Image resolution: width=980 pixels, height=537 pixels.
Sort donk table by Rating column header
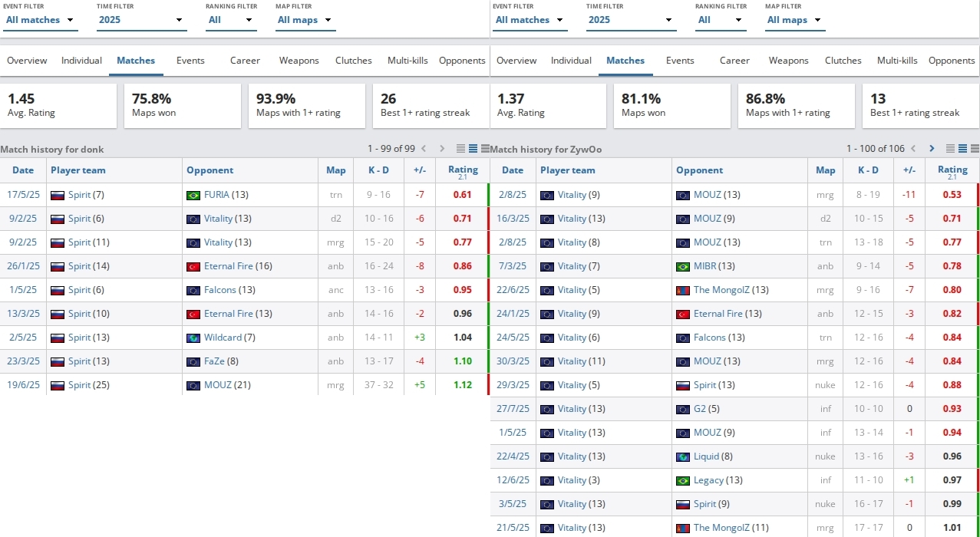463,170
